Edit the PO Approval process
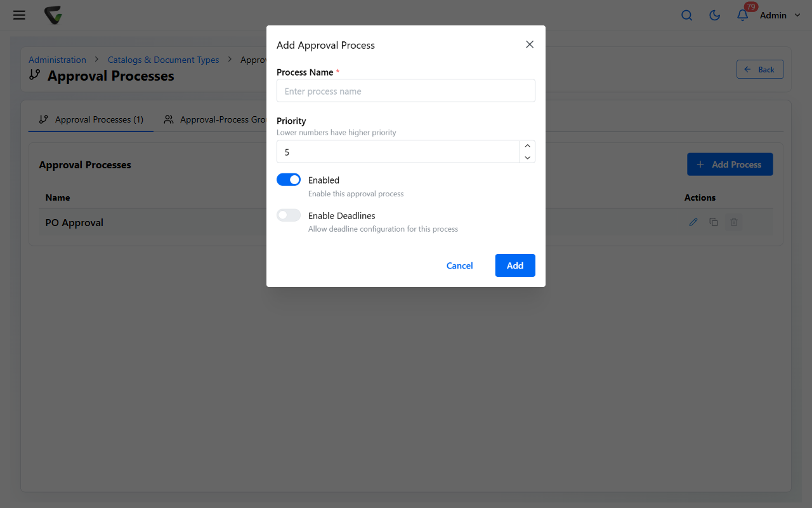 [693, 222]
